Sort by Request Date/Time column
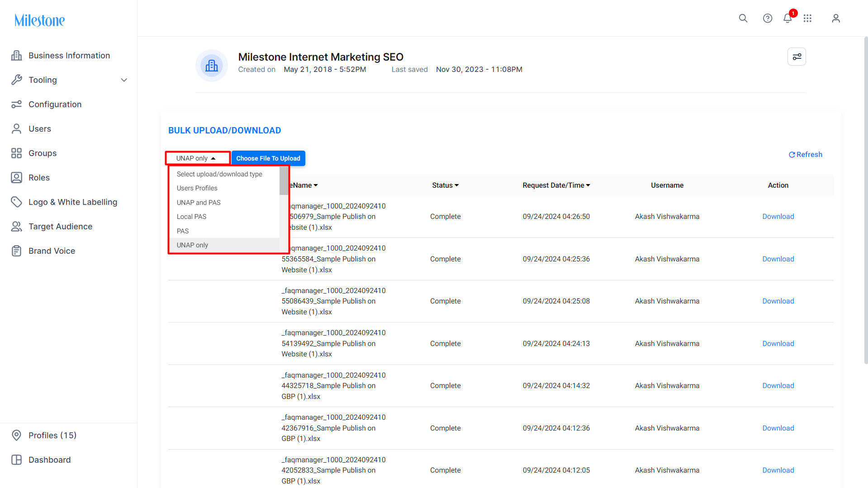Image resolution: width=868 pixels, height=488 pixels. click(556, 185)
